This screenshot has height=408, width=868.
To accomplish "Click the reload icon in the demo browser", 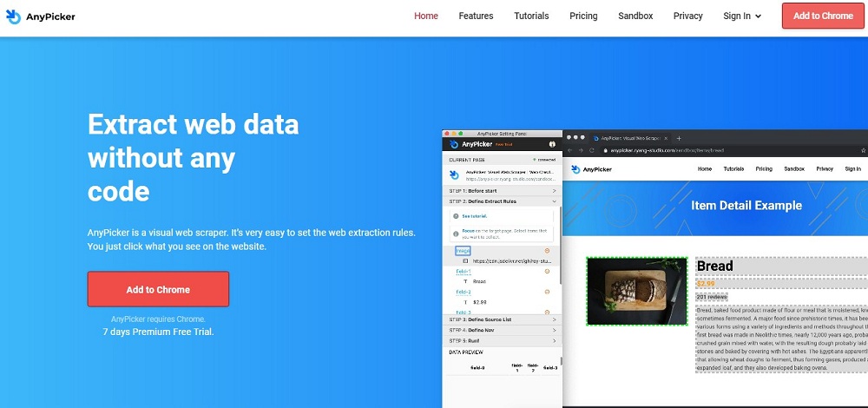I will tap(592, 150).
